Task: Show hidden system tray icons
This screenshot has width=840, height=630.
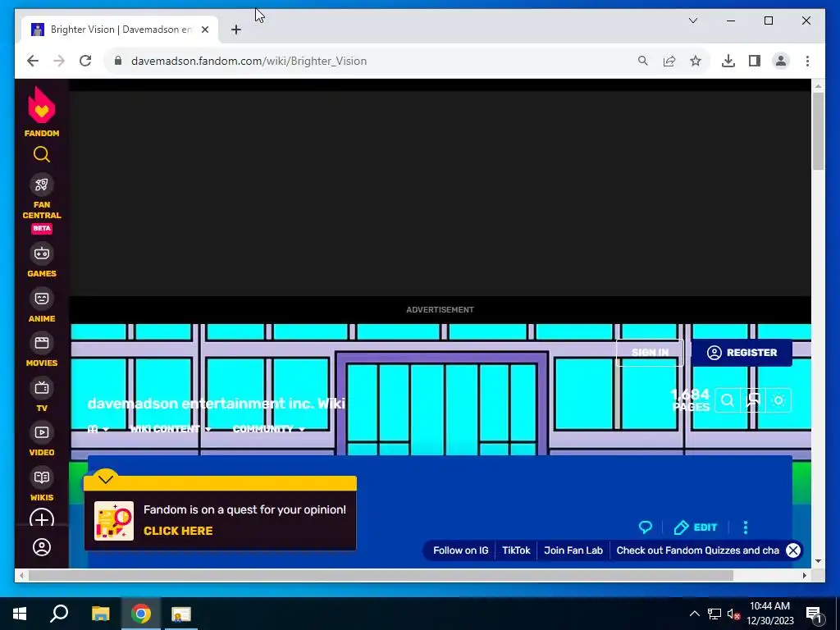Action: click(x=694, y=614)
